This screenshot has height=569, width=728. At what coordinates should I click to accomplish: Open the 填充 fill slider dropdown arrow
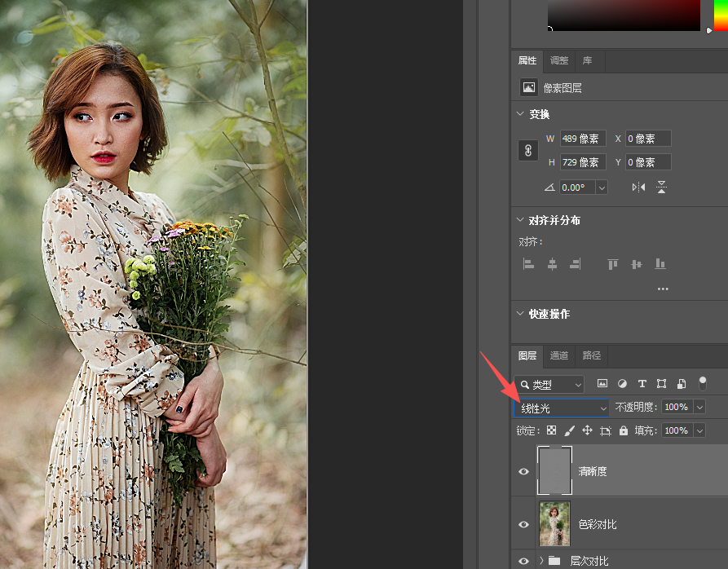click(699, 430)
